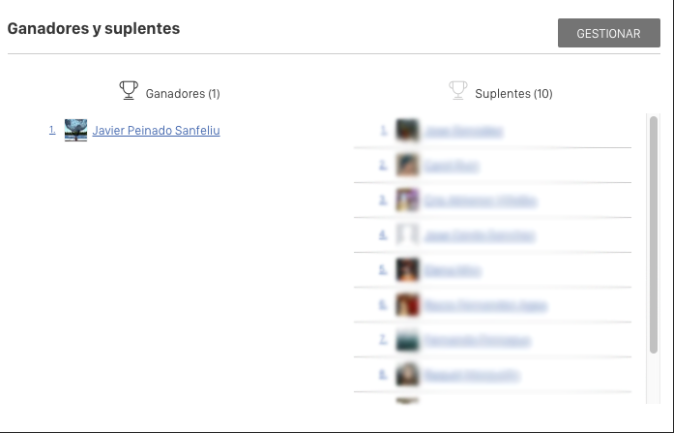
Task: Open Javier Peinado Sanfeliu's profile link
Action: 156,131
